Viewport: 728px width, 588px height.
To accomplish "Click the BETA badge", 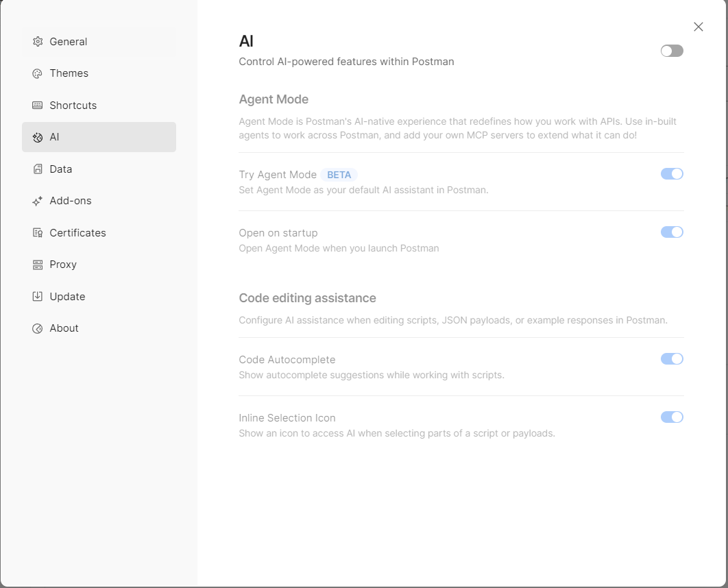I will coord(339,175).
